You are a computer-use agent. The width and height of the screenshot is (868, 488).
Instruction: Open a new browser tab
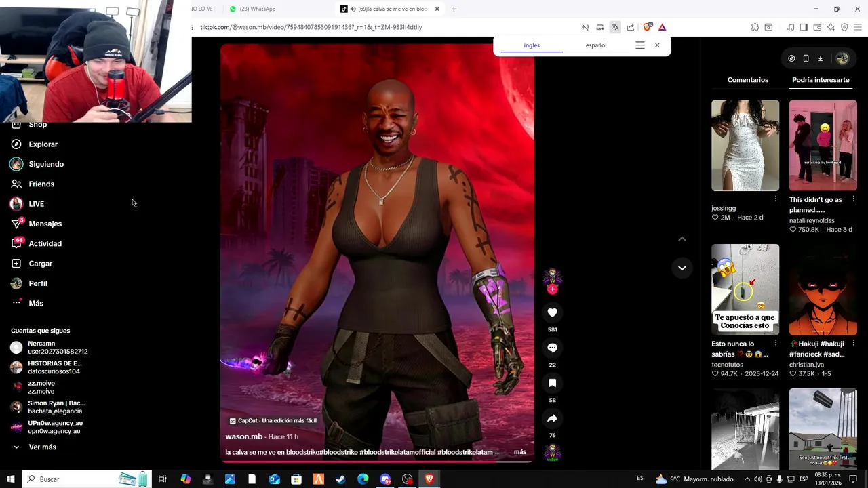[454, 9]
